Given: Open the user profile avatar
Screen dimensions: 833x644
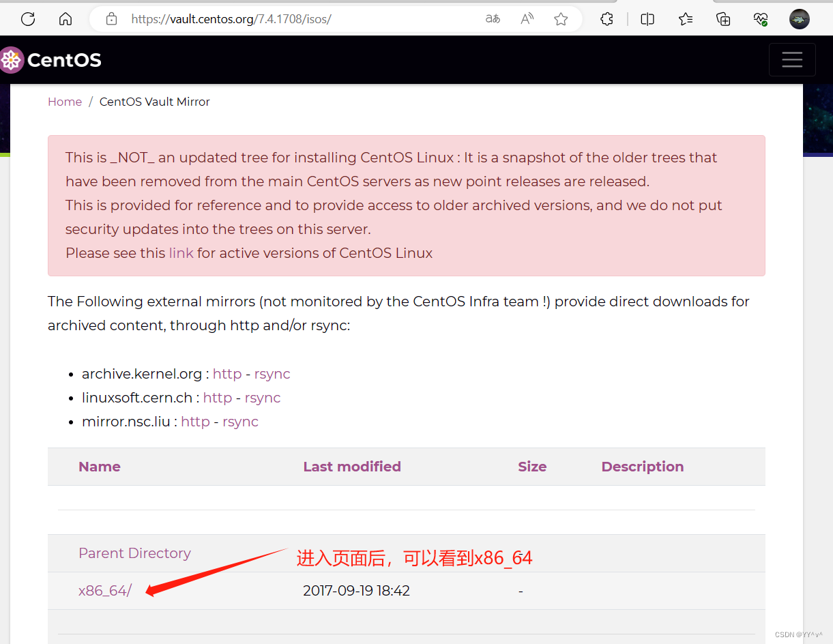Looking at the screenshot, I should click(x=800, y=19).
